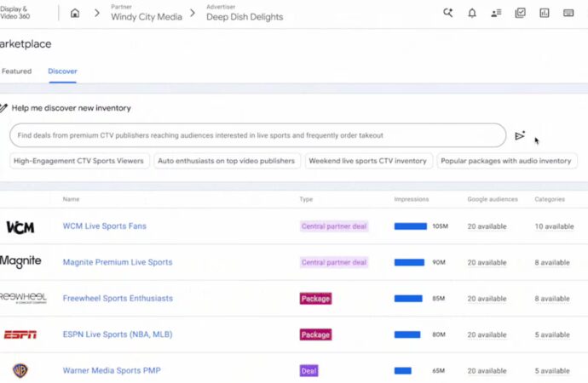This screenshot has height=383, width=588.
Task: Click the 85M impressions bar for Freewheel
Action: 408,299
